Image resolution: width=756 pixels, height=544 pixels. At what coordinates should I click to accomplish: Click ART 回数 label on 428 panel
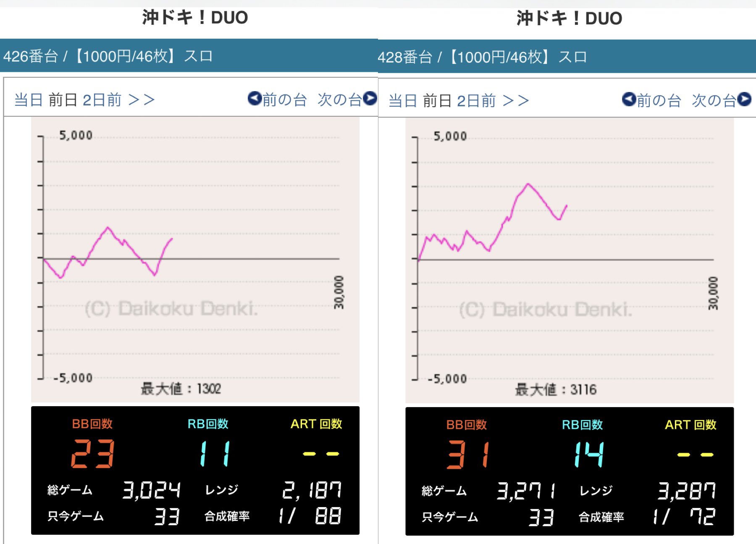coord(690,425)
